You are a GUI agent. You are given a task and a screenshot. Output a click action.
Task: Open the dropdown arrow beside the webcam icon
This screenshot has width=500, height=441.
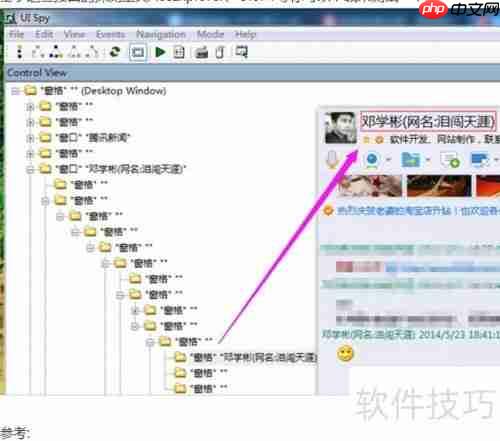[x=388, y=160]
